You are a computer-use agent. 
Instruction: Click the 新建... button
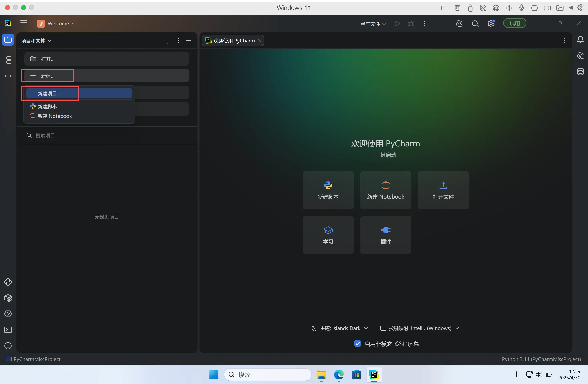[107, 76]
